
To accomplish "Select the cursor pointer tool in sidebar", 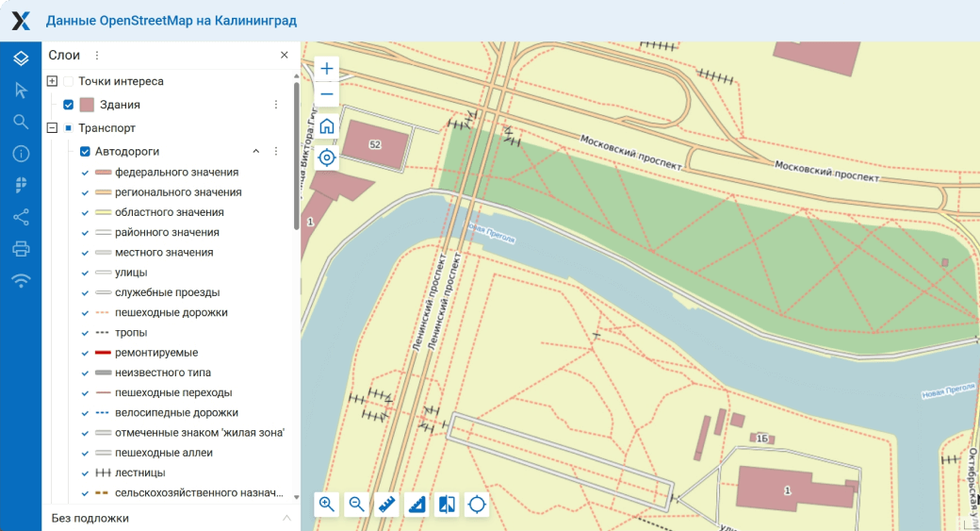I will (21, 90).
